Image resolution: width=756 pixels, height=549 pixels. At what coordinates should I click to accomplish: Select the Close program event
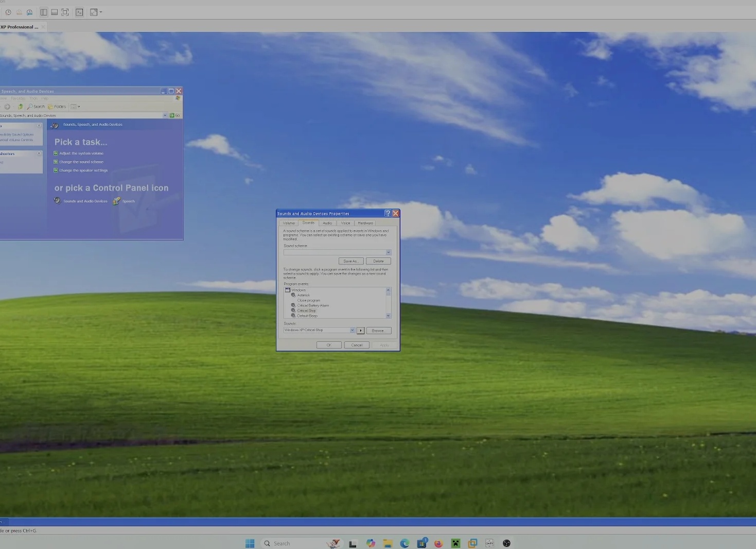pyautogui.click(x=309, y=300)
